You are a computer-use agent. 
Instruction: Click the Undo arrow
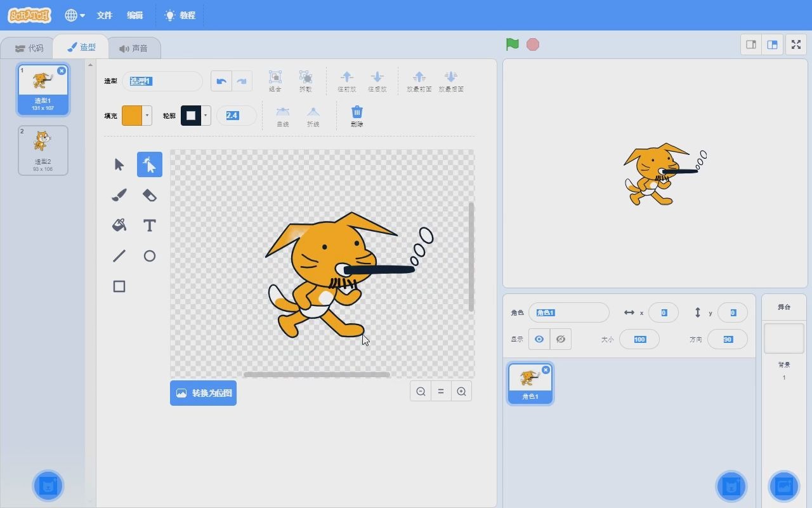(x=221, y=81)
